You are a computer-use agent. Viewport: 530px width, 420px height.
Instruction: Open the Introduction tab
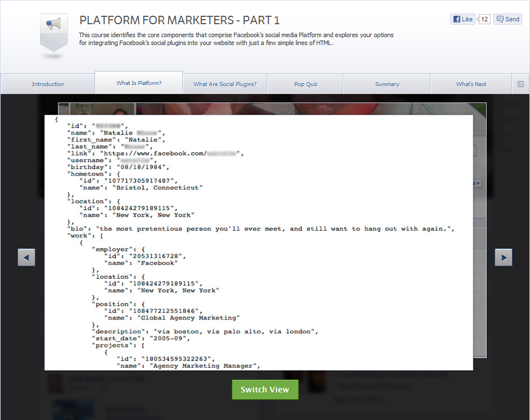(48, 84)
